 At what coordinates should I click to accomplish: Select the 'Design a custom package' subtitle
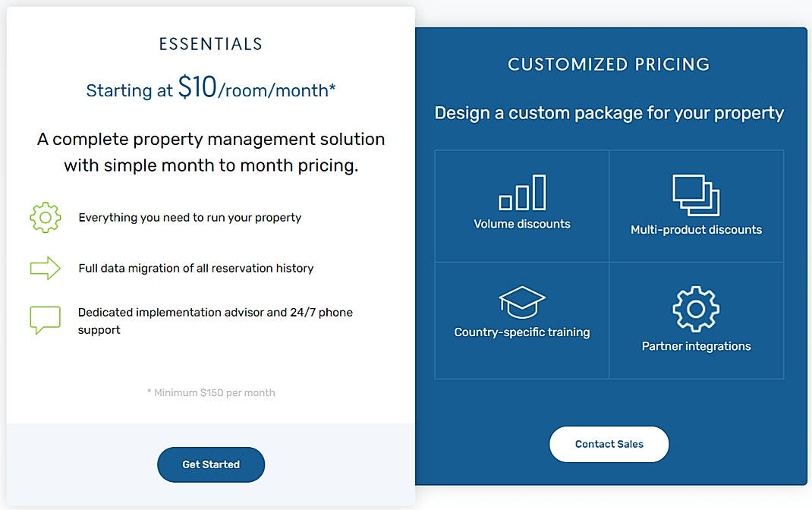pyautogui.click(x=609, y=112)
